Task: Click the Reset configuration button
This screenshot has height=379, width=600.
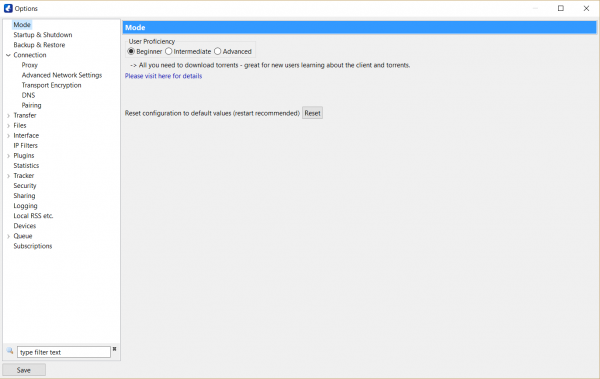Action: pos(312,113)
